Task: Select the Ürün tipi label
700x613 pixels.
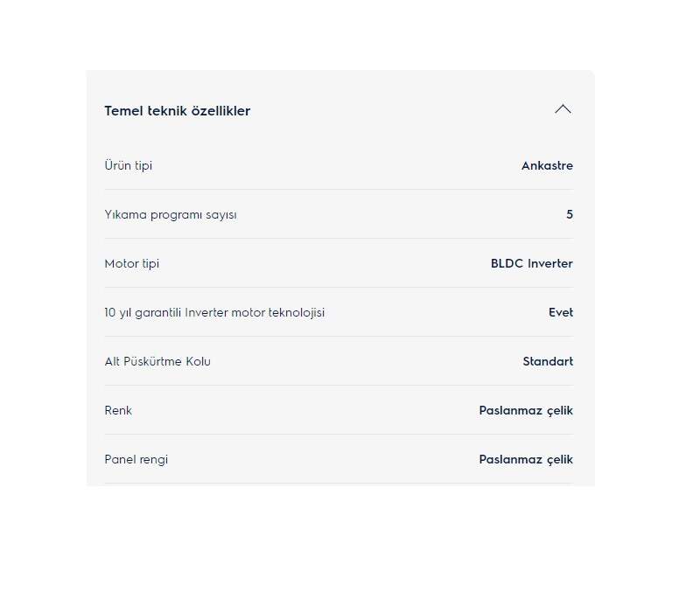Action: point(129,165)
